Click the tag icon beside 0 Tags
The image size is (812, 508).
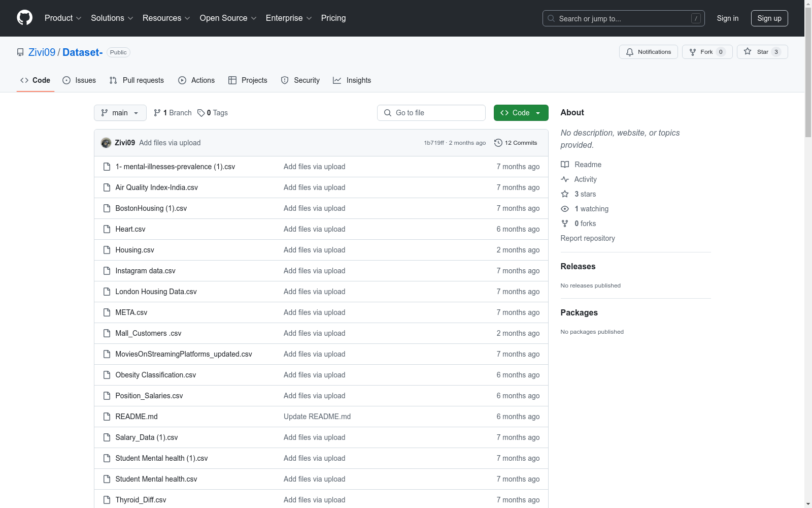click(201, 113)
